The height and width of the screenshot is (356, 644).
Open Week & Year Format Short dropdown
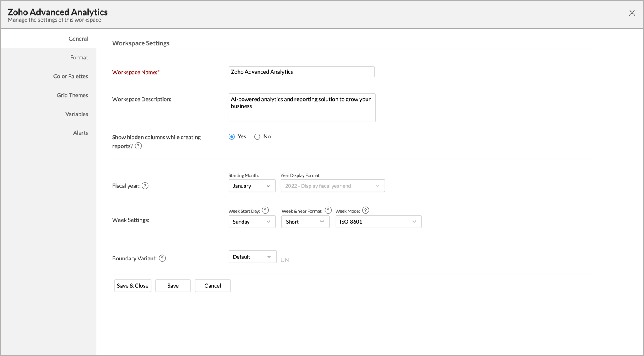305,222
